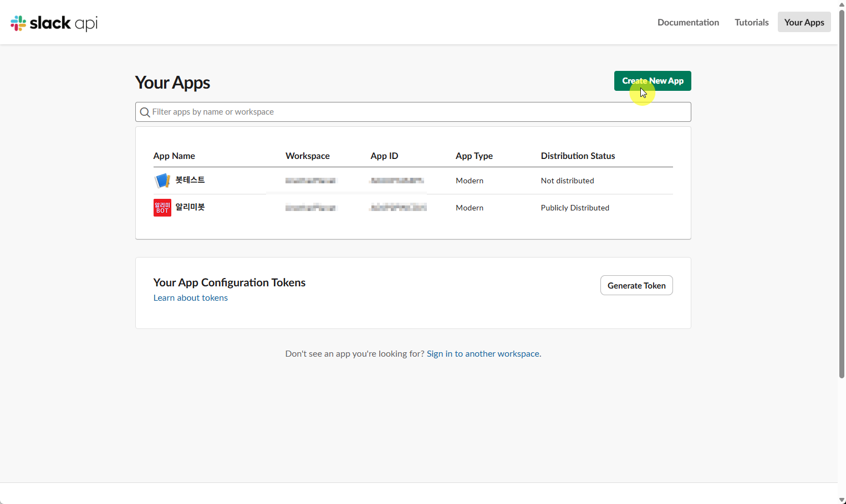Click the App Type column header
846x504 pixels.
click(x=474, y=156)
